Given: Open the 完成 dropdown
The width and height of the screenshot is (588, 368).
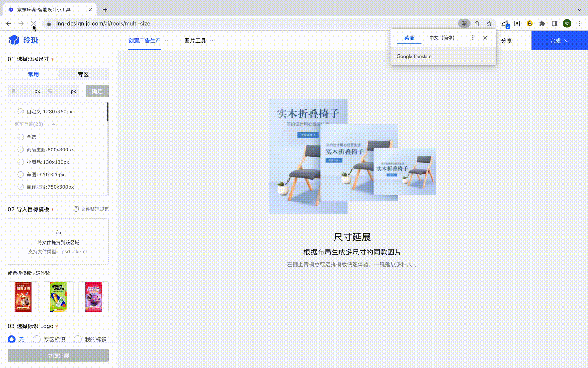Looking at the screenshot, I should 559,41.
